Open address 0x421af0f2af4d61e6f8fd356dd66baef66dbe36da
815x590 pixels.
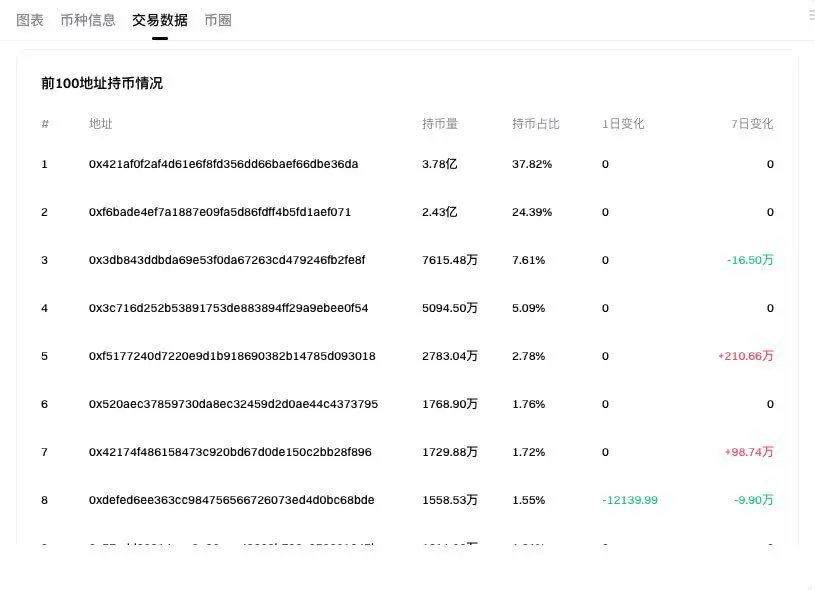(224, 164)
